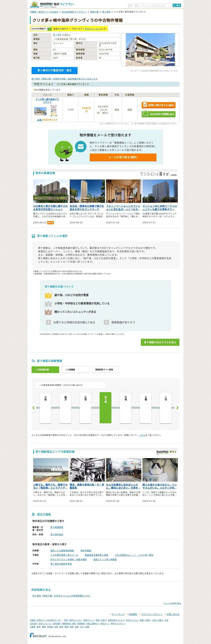Viewport: 211px width, 644px height.
Task: Open 中古マンションの売却相場はこちら link
Action: click(x=61, y=596)
